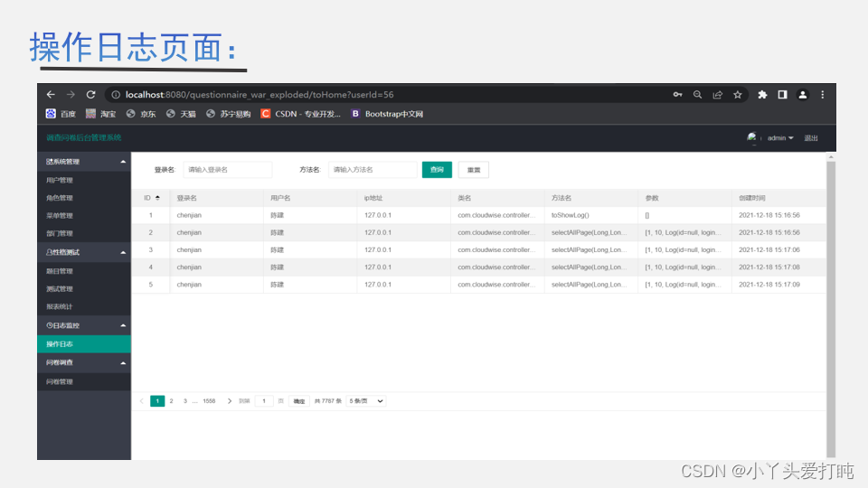
Task: Open 菜单管理 in the sidebar
Action: (60, 215)
